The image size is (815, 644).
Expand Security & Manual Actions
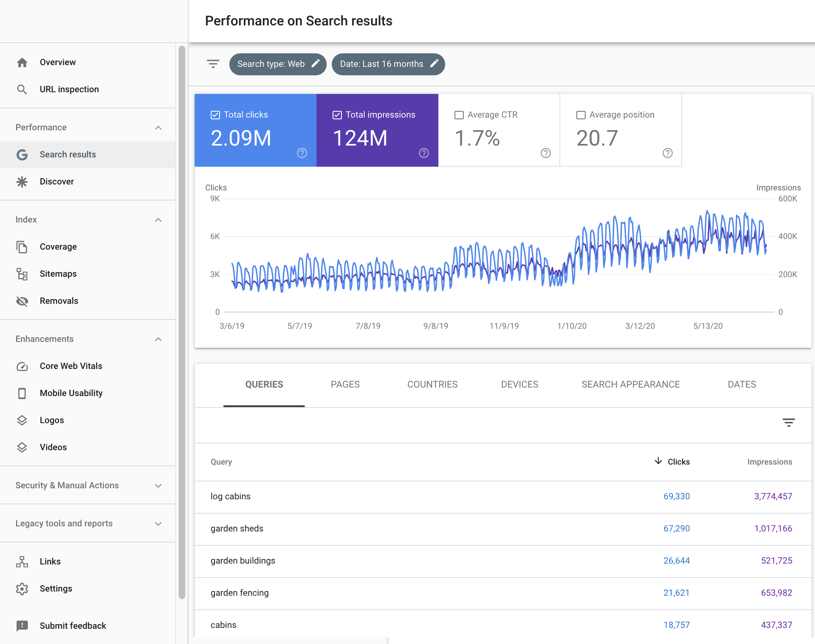158,485
